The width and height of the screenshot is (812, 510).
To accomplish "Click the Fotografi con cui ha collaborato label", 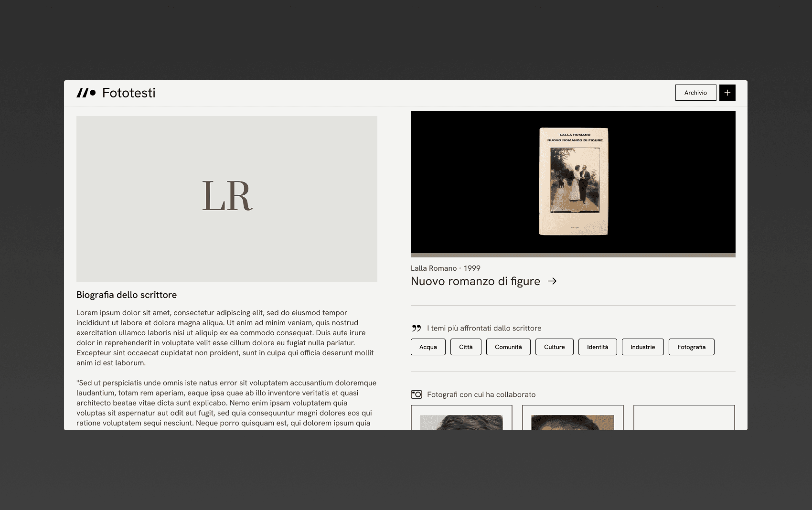I will click(x=481, y=394).
